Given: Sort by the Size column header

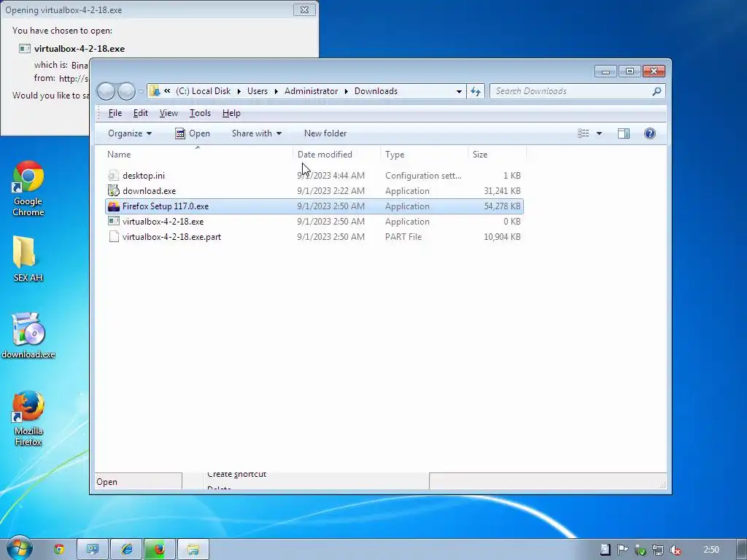Looking at the screenshot, I should [x=497, y=155].
